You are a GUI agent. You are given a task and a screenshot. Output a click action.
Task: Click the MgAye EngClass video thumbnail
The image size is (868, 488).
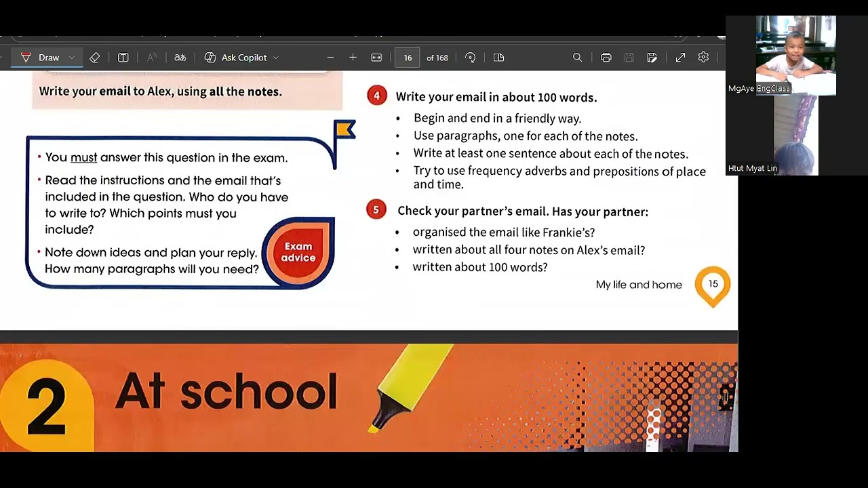(x=796, y=55)
